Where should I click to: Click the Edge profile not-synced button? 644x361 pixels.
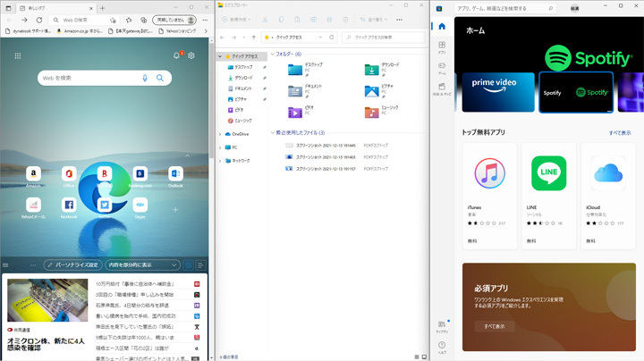(174, 20)
